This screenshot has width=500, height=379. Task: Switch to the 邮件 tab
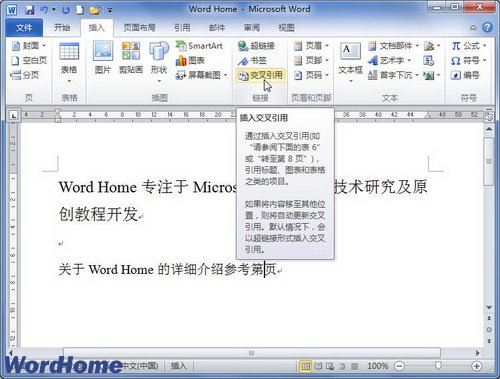point(217,28)
